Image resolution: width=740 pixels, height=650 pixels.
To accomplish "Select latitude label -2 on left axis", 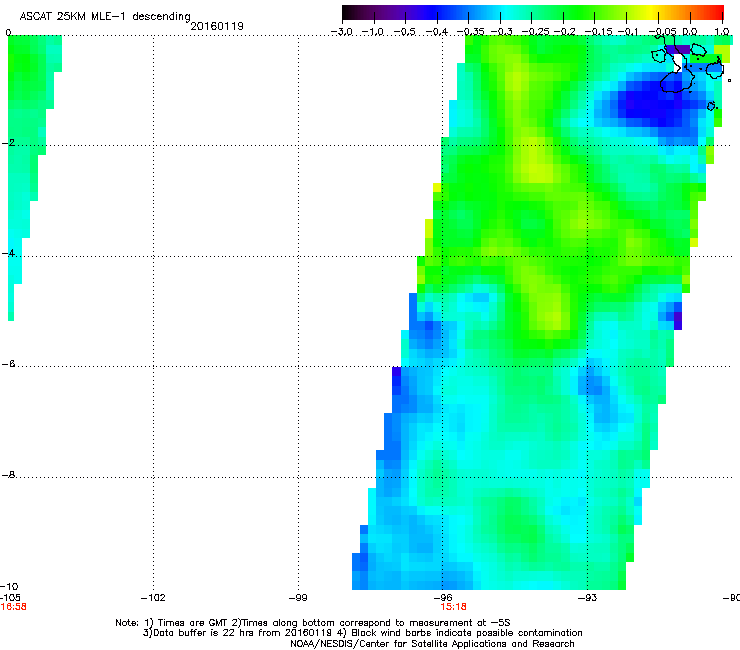I will point(8,143).
